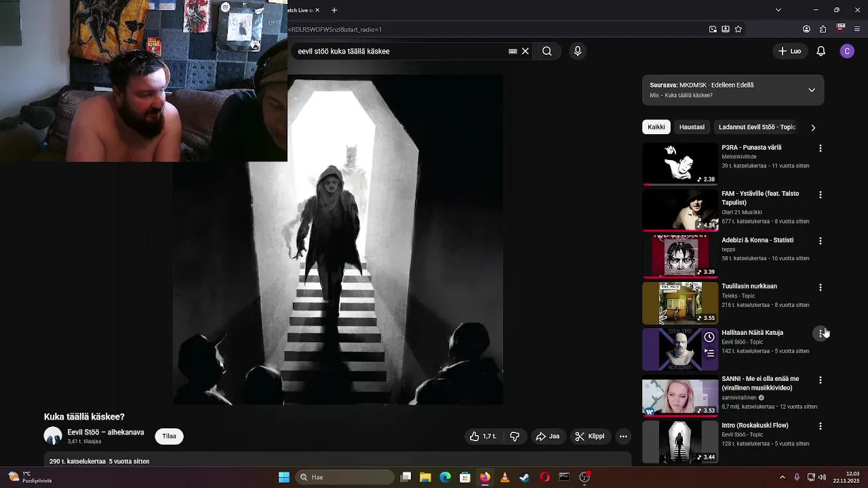868x488 pixels.
Task: Open the Windows Start menu
Action: [284, 477]
